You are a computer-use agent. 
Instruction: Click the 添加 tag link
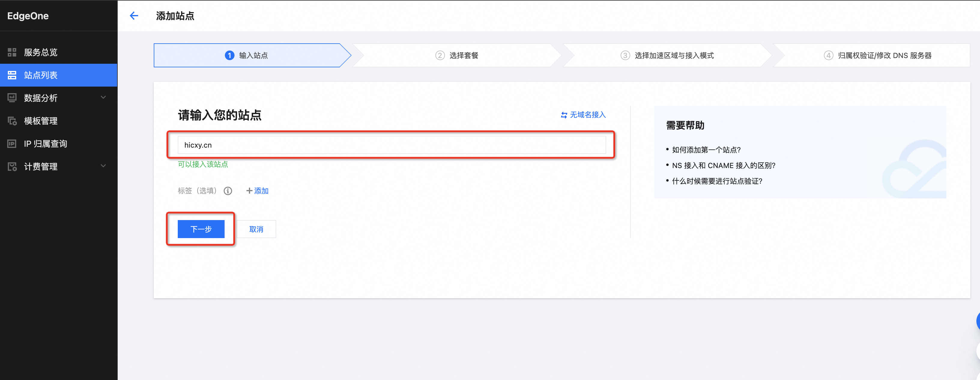(x=261, y=191)
